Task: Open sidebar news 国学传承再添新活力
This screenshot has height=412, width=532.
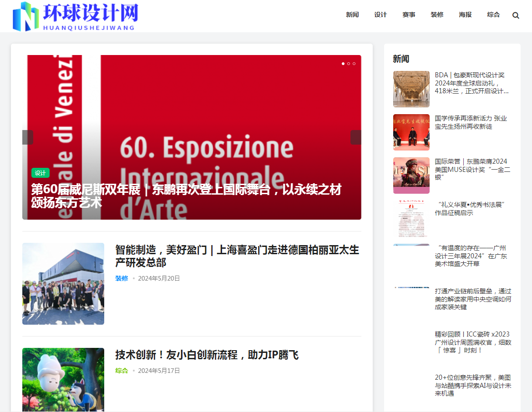Action: point(471,122)
